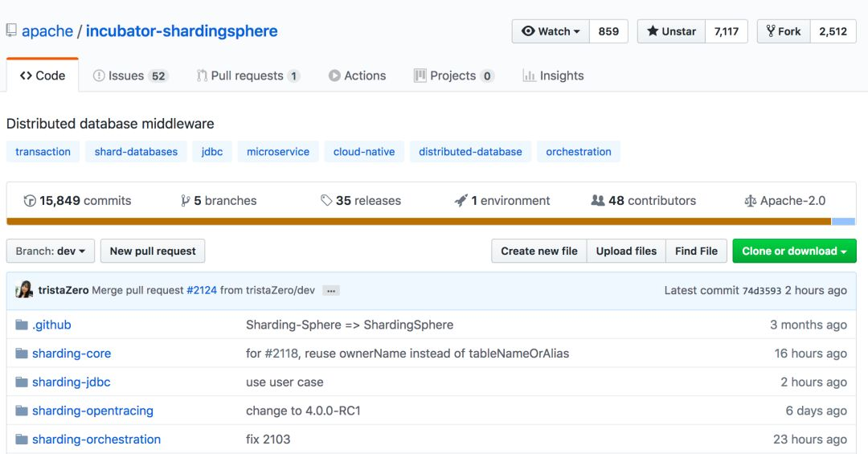Click the Apache-2.0 license scale icon

coord(751,201)
